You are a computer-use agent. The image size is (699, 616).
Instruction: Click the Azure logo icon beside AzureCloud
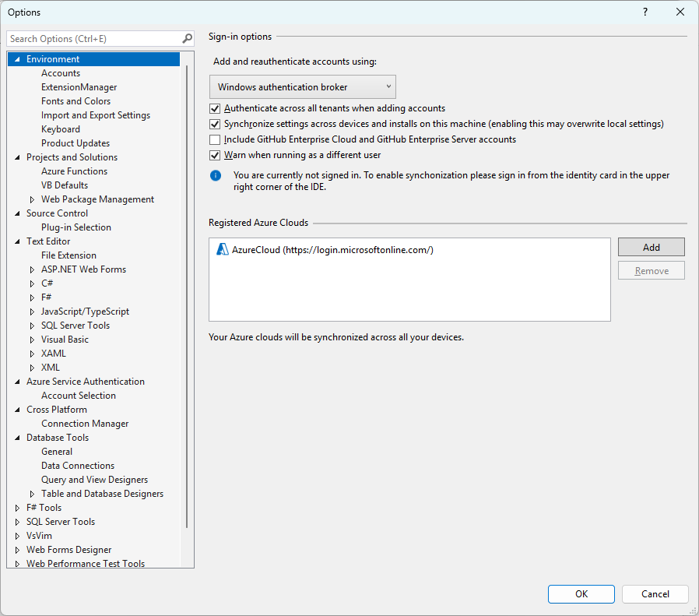click(x=222, y=249)
